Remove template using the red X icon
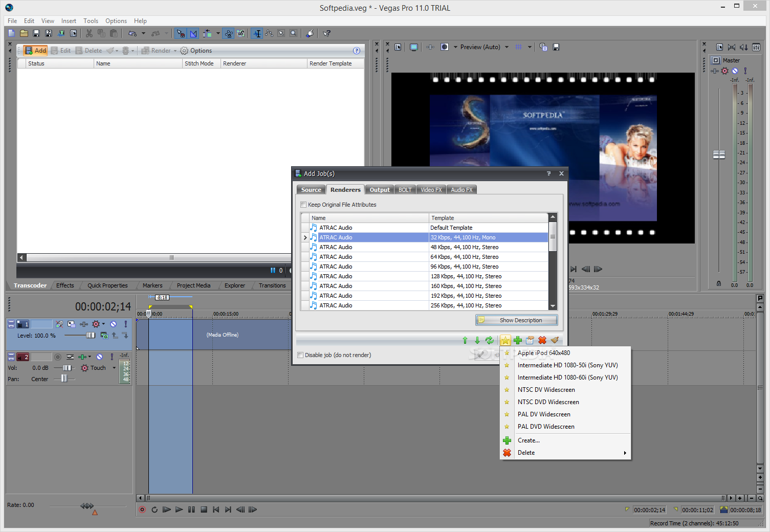 pos(542,340)
